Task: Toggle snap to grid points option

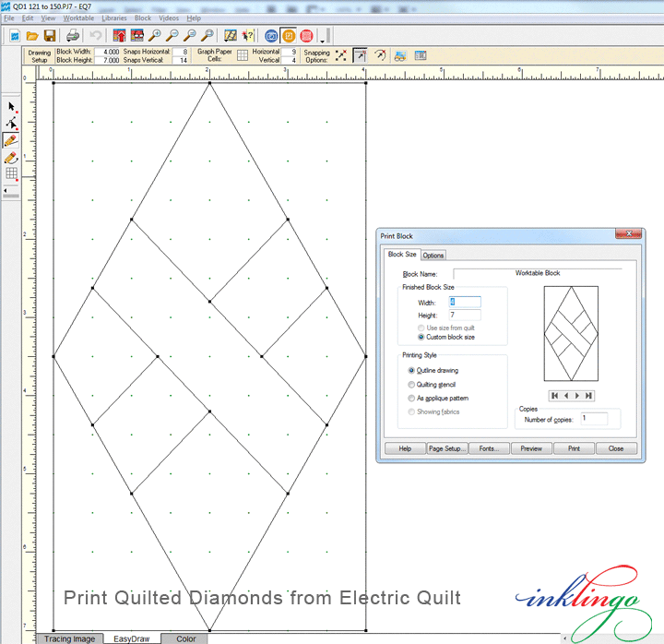Action: click(341, 55)
